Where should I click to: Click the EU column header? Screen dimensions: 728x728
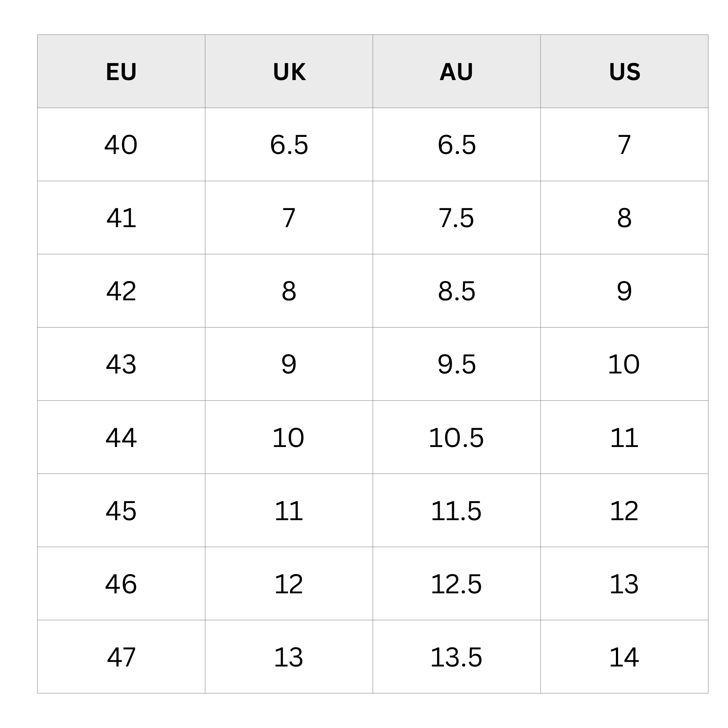pyautogui.click(x=121, y=72)
